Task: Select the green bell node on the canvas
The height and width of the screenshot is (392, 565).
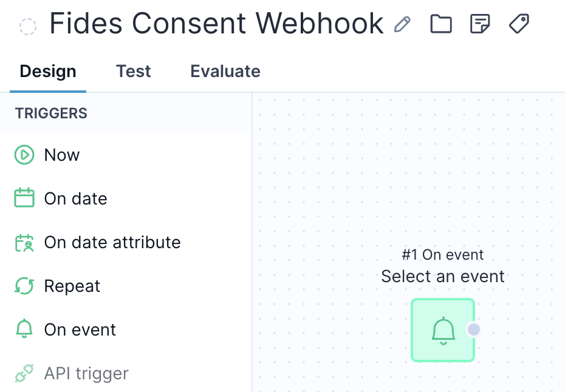Action: [443, 330]
